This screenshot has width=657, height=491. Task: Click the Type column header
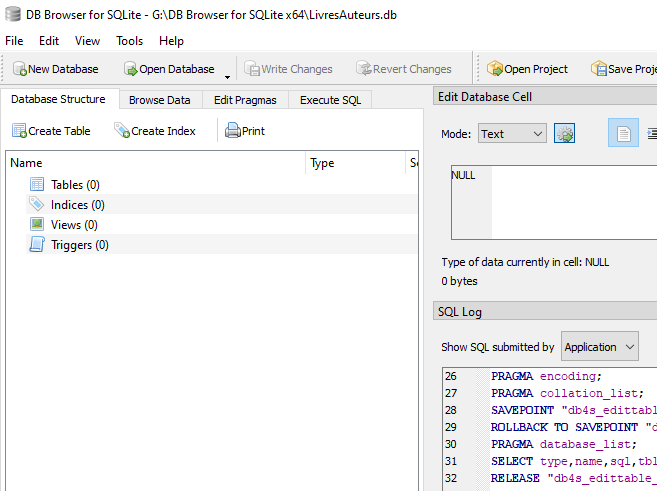(356, 163)
